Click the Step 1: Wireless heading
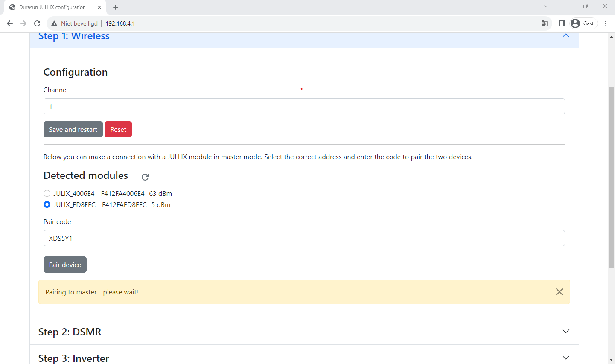615x364 pixels. (x=74, y=36)
